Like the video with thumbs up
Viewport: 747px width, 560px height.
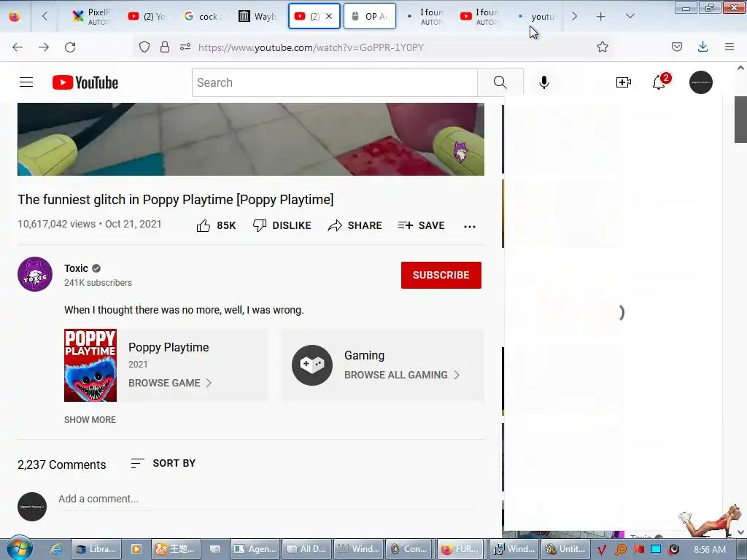coord(216,225)
